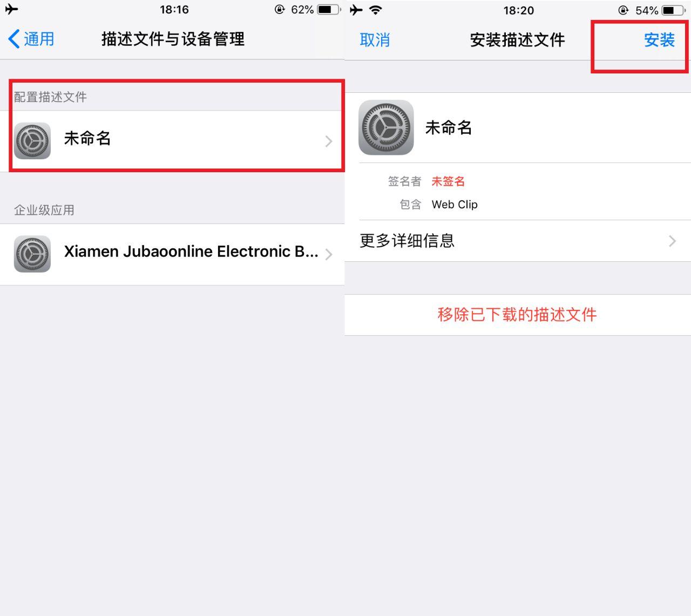Tap the battery icon showing 62%
The width and height of the screenshot is (691, 616).
point(329,9)
